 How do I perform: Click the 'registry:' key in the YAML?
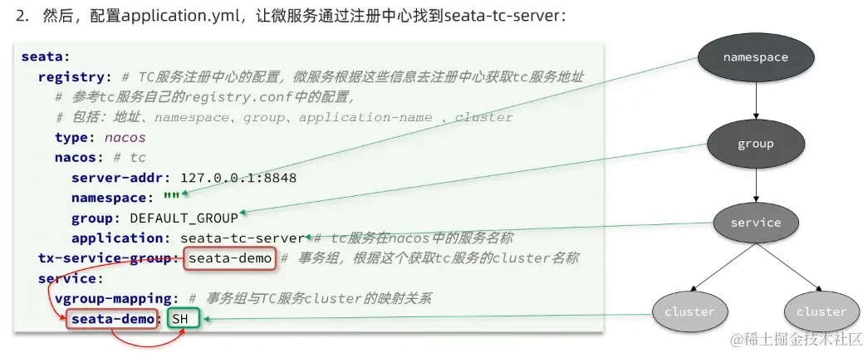[76, 77]
